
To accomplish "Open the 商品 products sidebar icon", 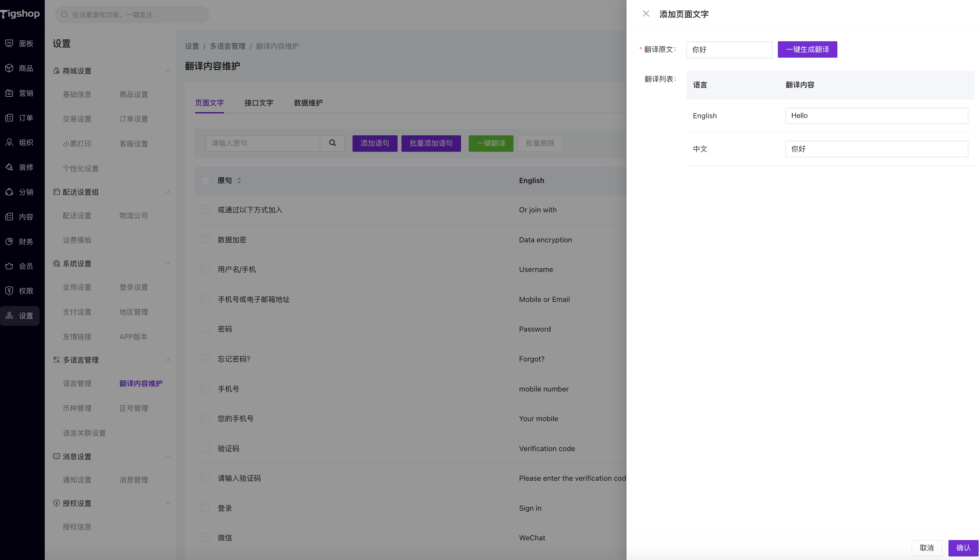I will coord(9,68).
